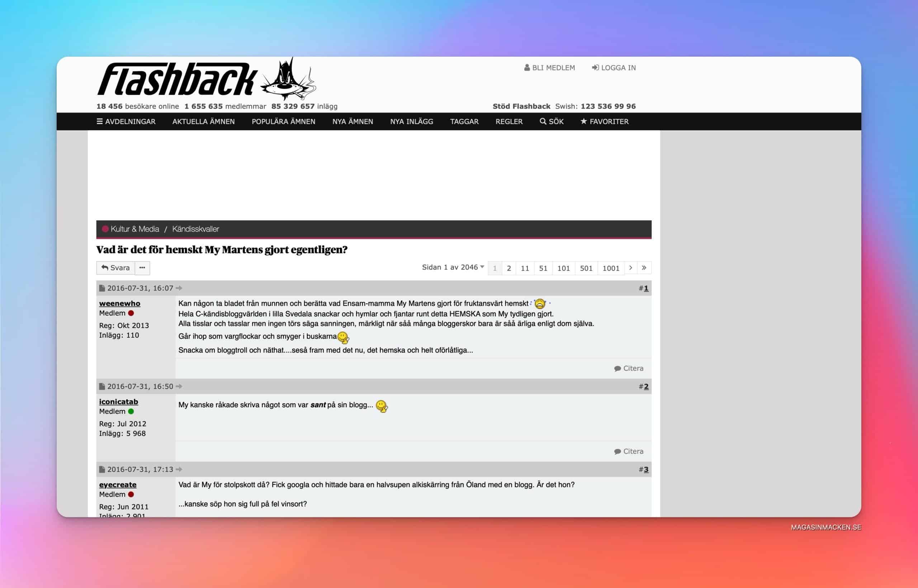Click the next page arrow
918x588 pixels.
(x=631, y=268)
